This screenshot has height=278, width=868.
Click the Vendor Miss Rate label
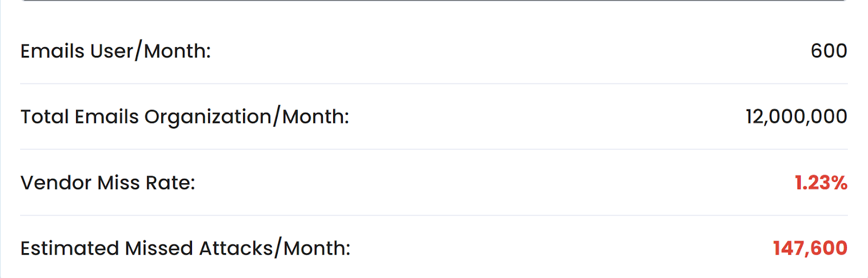108,183
